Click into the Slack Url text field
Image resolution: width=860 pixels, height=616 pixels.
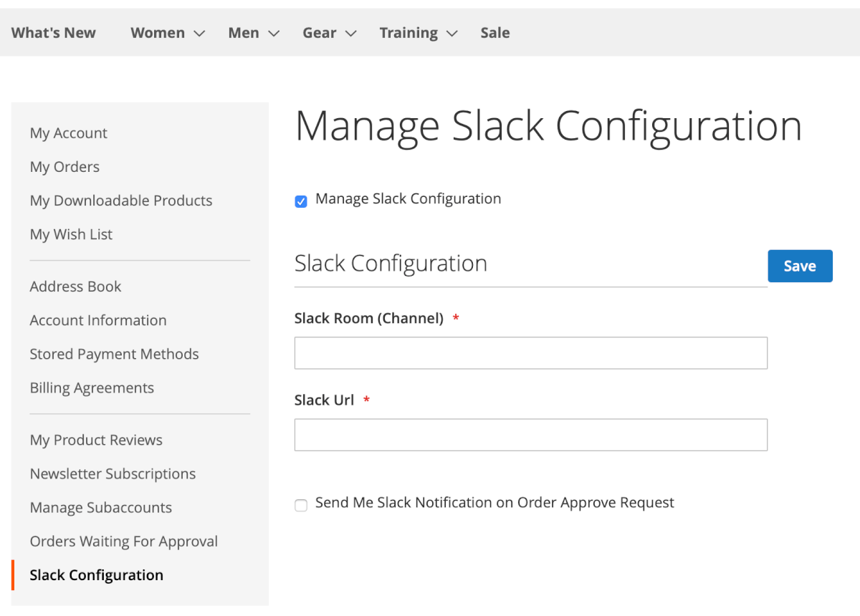click(x=530, y=435)
